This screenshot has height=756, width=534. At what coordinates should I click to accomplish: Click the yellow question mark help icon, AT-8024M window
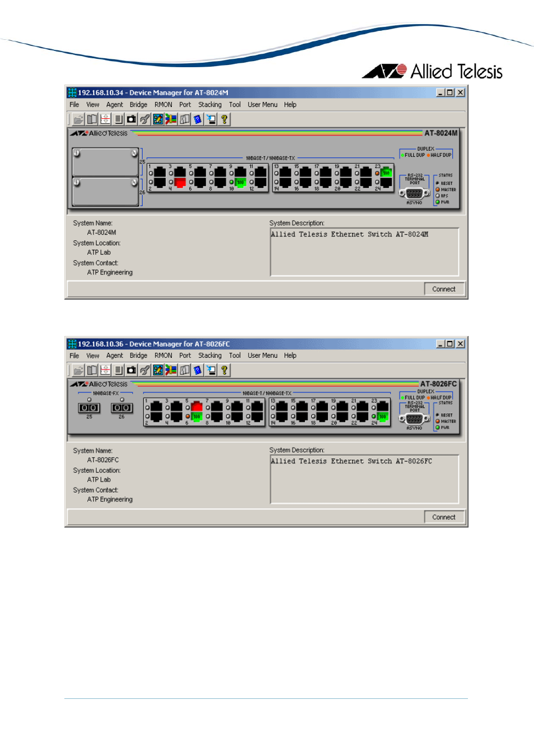tap(224, 119)
